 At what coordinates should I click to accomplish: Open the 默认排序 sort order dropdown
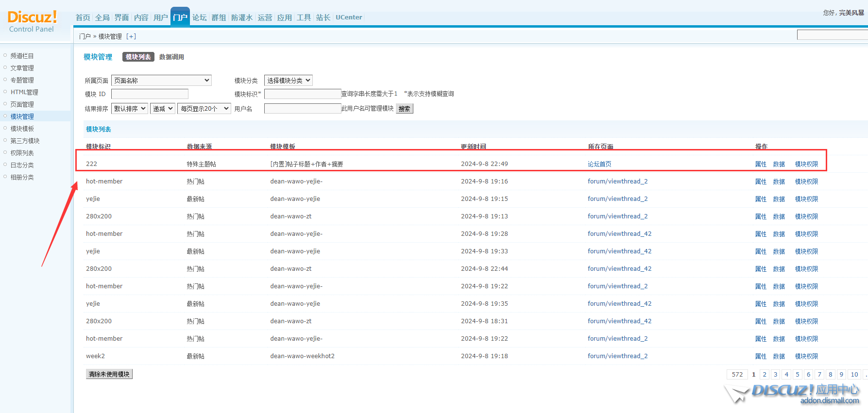[x=129, y=109]
